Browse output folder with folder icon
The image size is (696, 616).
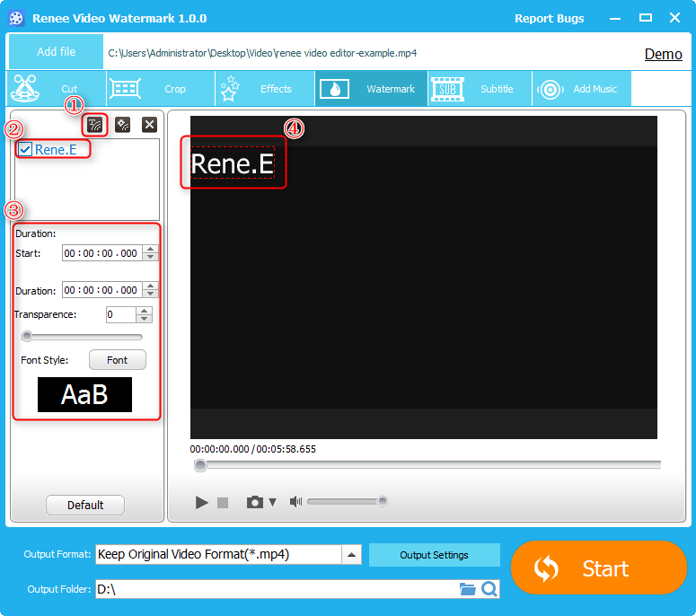tap(467, 589)
